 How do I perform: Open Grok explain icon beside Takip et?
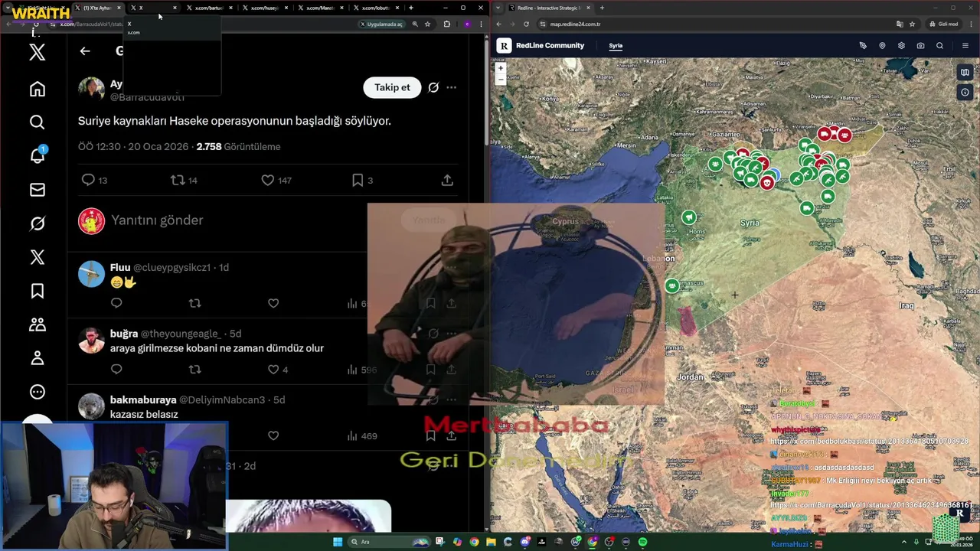pos(433,87)
